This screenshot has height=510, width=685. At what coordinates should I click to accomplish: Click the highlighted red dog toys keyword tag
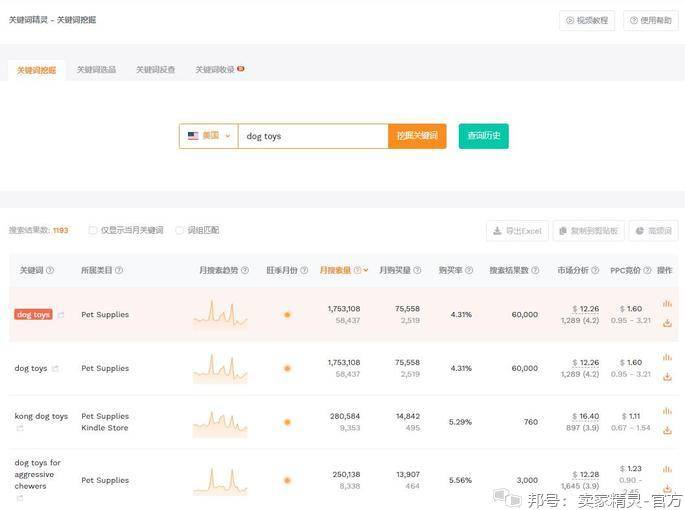click(x=33, y=315)
